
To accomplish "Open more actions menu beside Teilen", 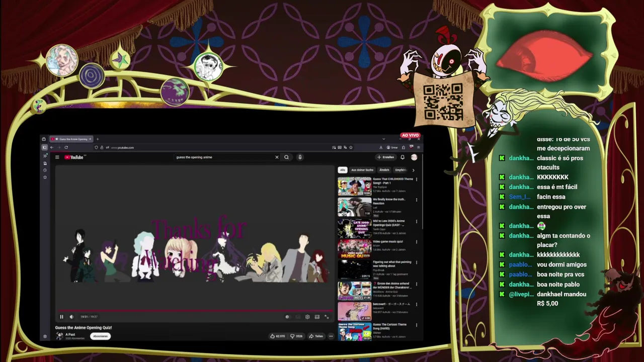I will coord(331,336).
